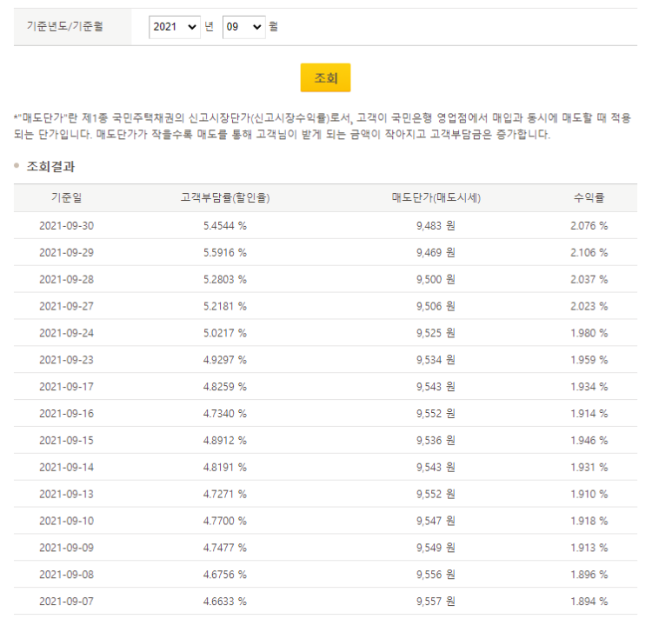Click selling price 9,547 원
672x619 pixels.
click(436, 521)
